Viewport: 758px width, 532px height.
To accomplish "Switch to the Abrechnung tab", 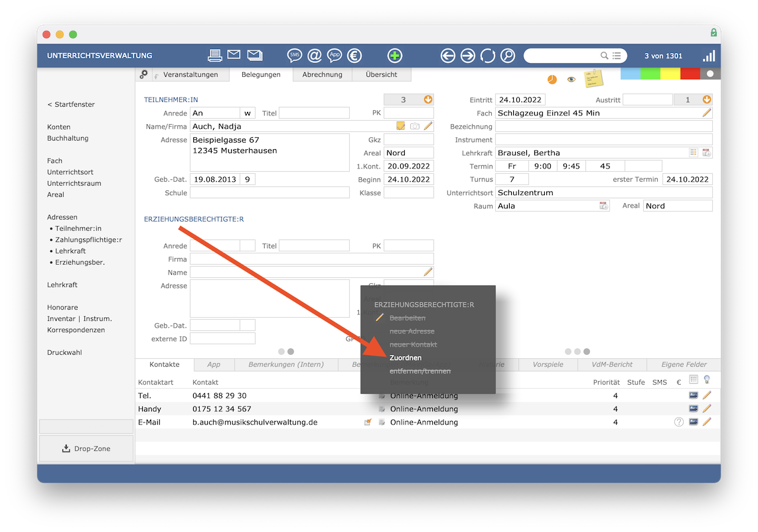I will click(323, 74).
